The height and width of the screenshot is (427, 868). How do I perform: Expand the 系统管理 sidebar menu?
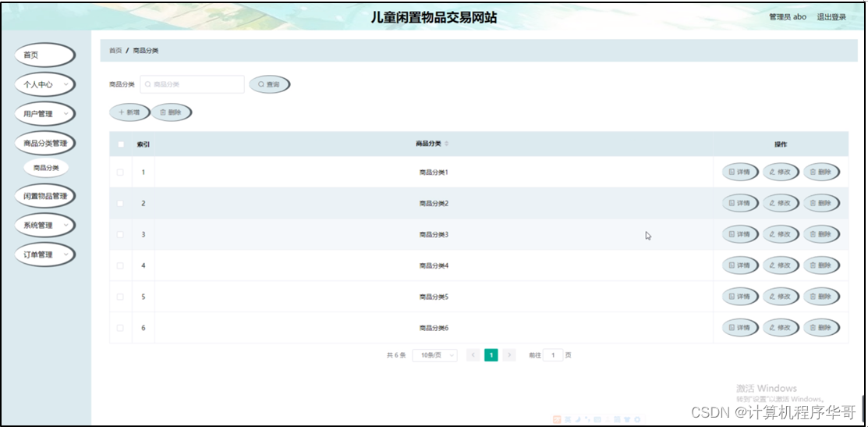point(44,226)
